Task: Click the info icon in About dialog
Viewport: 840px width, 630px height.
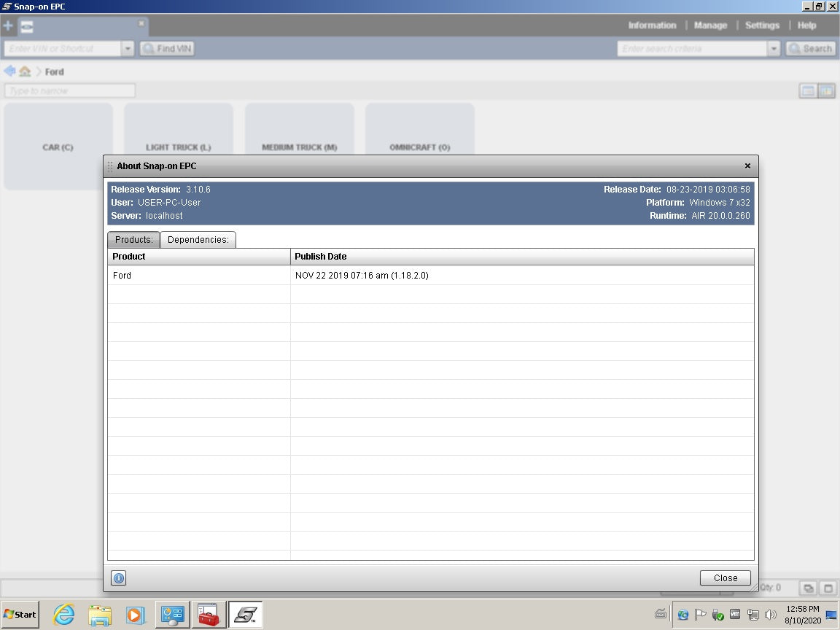Action: [x=118, y=578]
